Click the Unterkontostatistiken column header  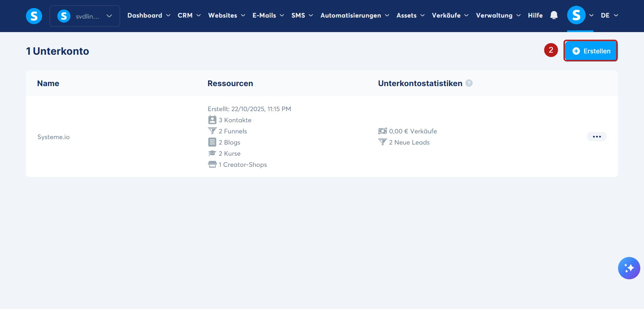[x=420, y=83]
